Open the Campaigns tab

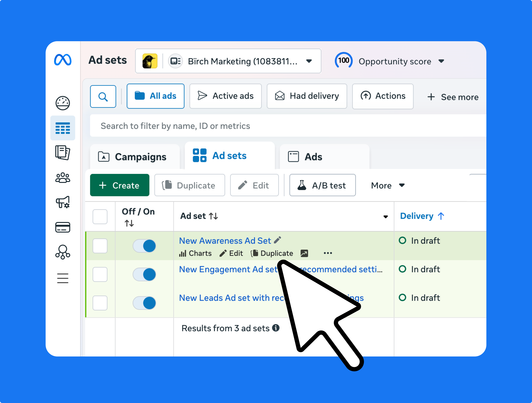[x=135, y=157]
